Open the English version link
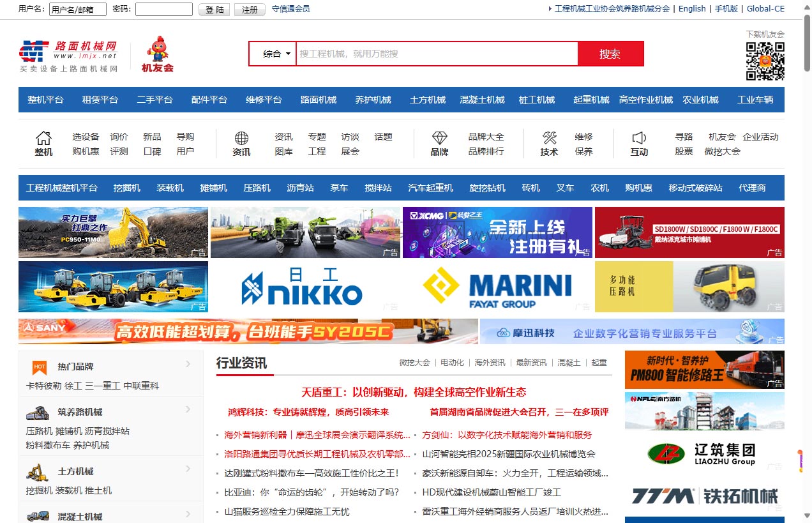Viewport: 812px width, 523px height. tap(692, 8)
